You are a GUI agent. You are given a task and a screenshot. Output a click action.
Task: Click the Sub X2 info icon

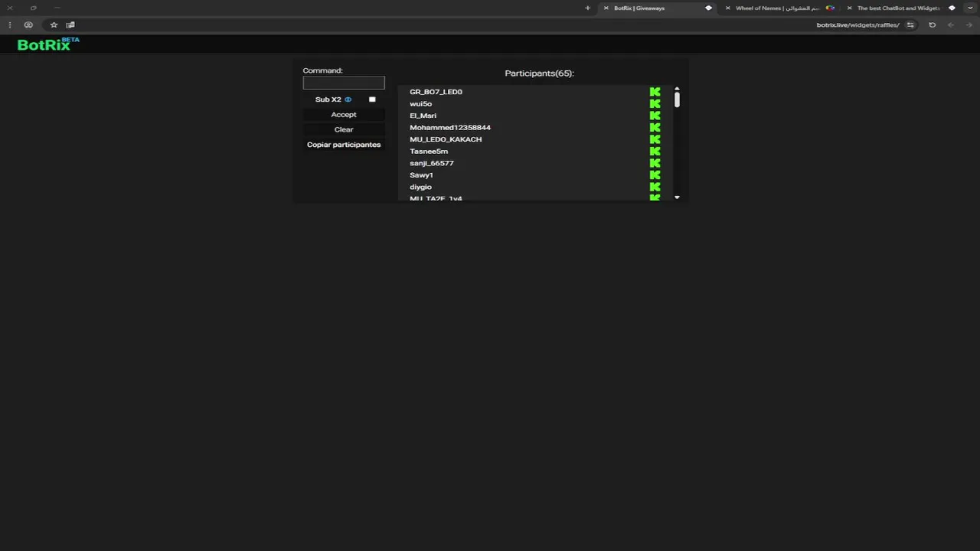coord(348,99)
